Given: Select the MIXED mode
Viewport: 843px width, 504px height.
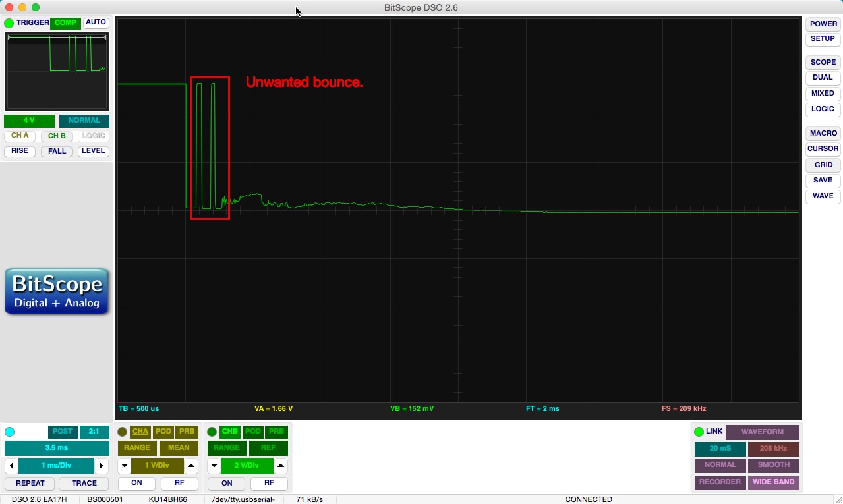Looking at the screenshot, I should [823, 94].
